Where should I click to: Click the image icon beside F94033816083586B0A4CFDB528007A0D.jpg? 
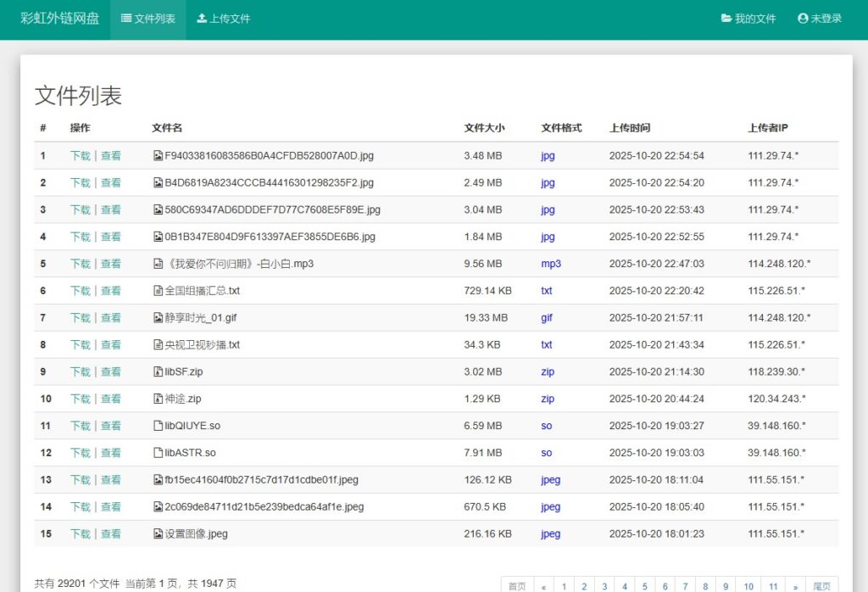click(158, 156)
